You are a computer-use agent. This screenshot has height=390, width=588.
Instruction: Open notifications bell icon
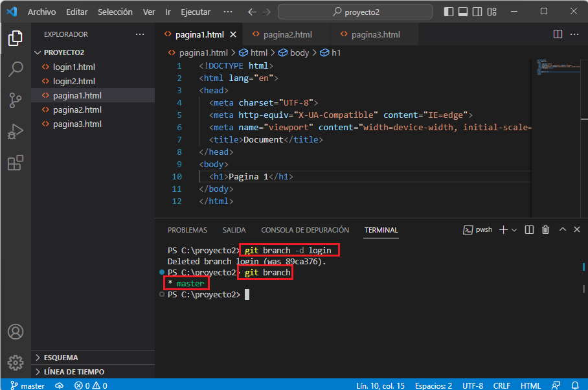[574, 385]
